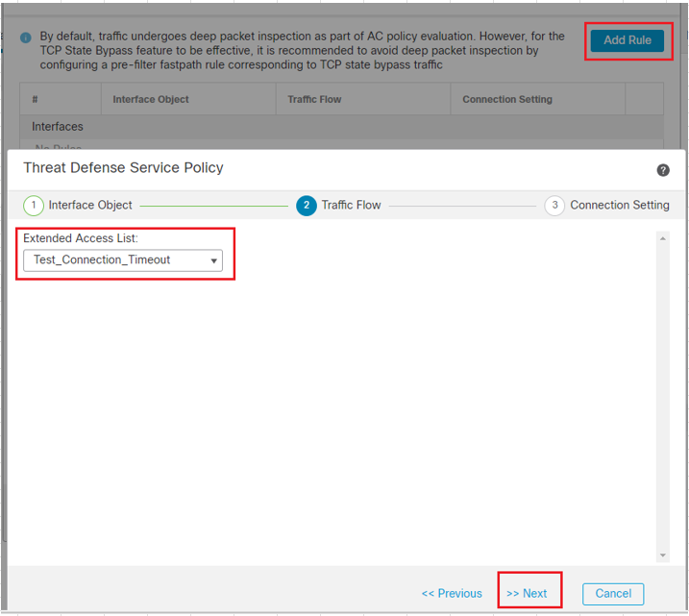Screen dimensions: 689x616
Task: Click the blue info icon beside notice
Action: coord(26,37)
